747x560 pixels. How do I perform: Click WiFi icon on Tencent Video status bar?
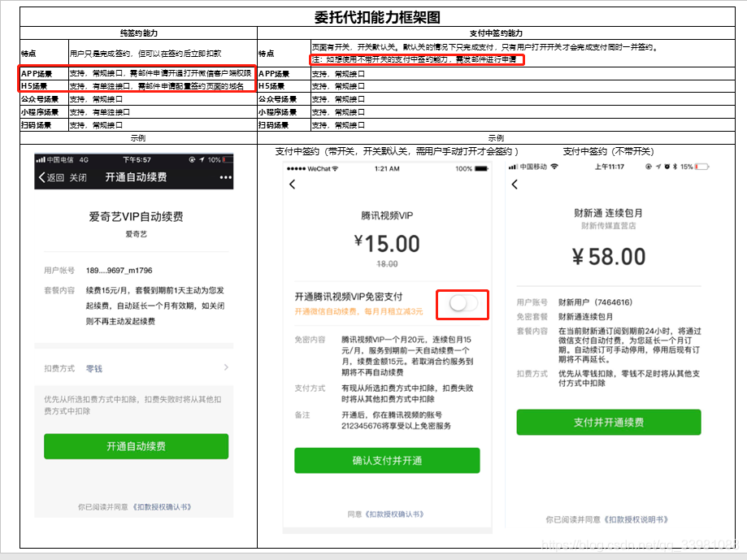[x=335, y=168]
